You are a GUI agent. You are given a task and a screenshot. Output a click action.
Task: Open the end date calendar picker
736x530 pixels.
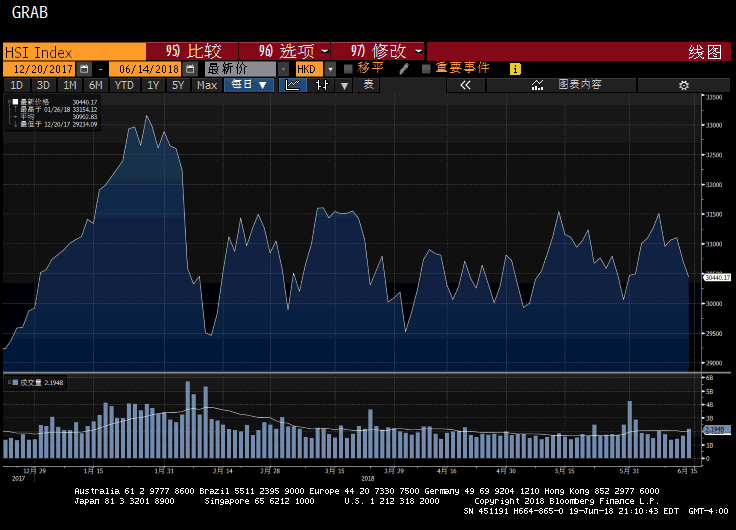[190, 69]
